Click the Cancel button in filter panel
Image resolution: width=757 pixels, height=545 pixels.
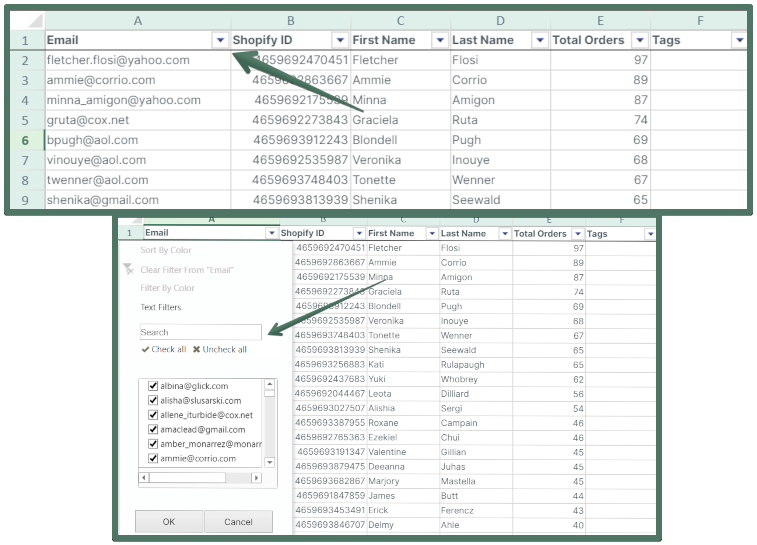238,522
